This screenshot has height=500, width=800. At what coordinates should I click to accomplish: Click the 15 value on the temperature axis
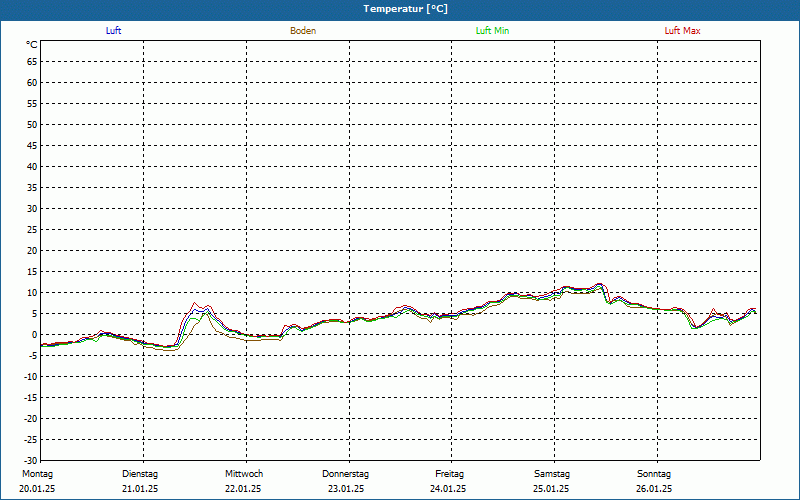pos(32,271)
